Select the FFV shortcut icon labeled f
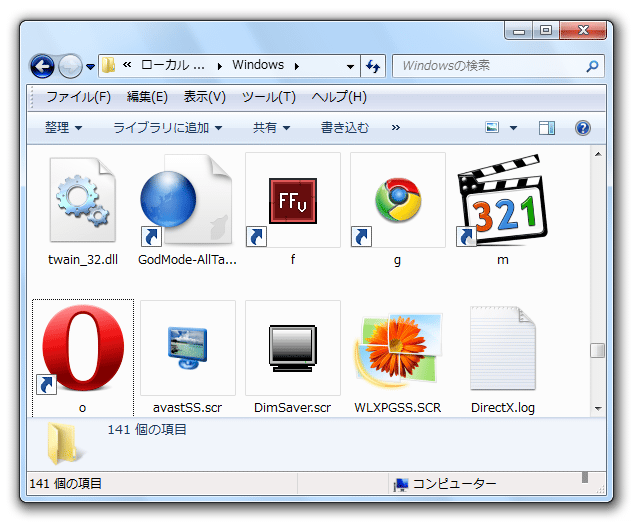 [292, 200]
